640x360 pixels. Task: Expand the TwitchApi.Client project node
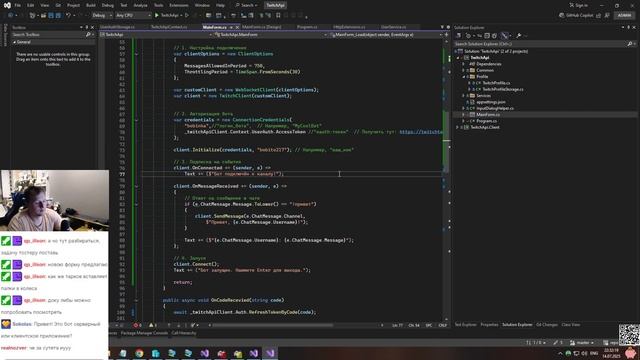point(458,127)
